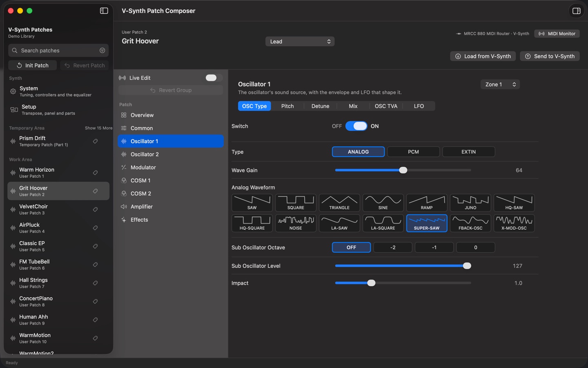
Task: Open the search filter options icon
Action: click(102, 50)
